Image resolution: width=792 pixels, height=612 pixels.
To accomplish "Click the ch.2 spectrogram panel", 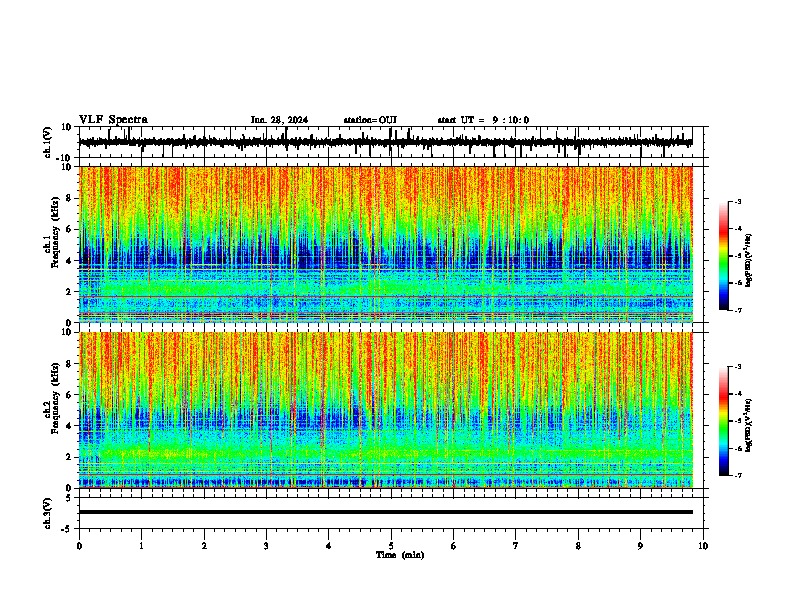I will tap(386, 410).
